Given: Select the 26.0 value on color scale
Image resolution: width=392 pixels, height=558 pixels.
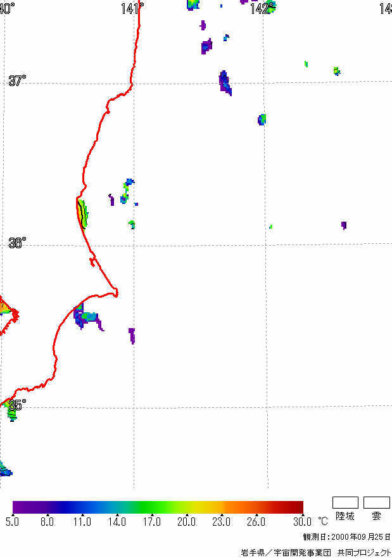Looking at the screenshot, I should 256,522.
